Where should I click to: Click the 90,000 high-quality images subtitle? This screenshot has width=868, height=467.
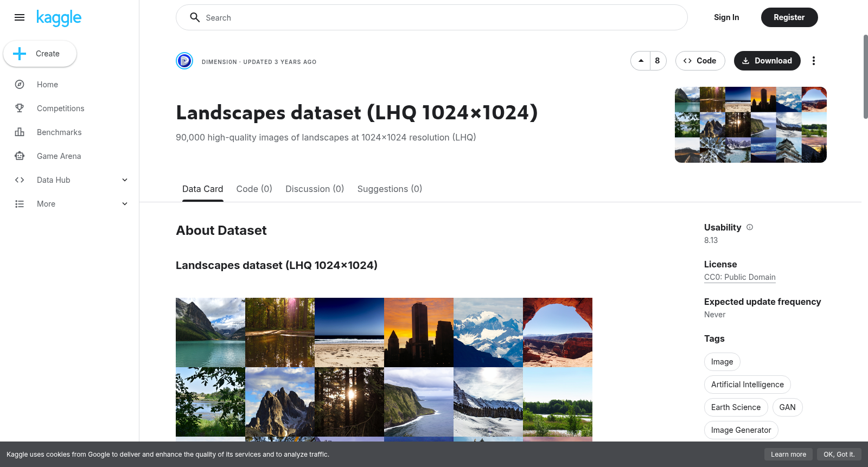pos(326,137)
